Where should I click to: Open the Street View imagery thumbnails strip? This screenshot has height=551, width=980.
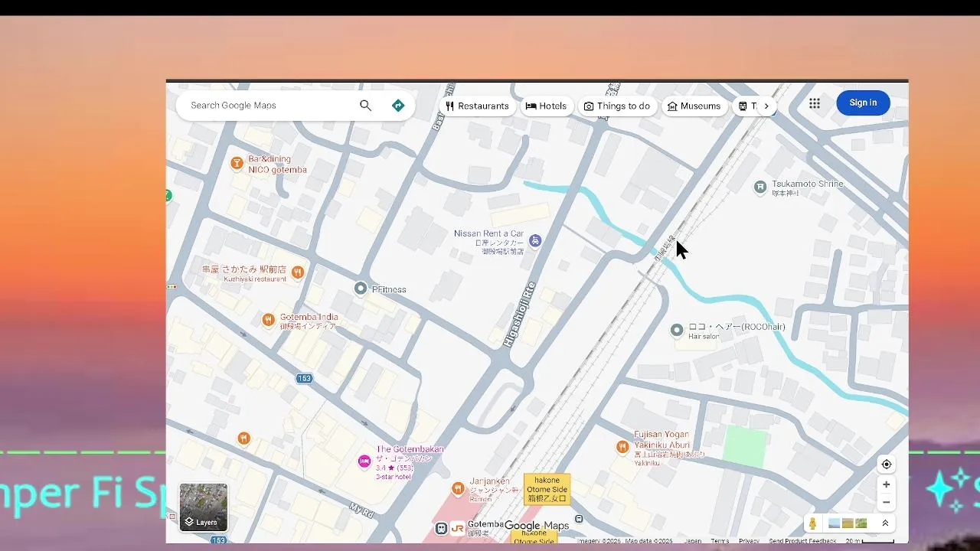click(848, 523)
